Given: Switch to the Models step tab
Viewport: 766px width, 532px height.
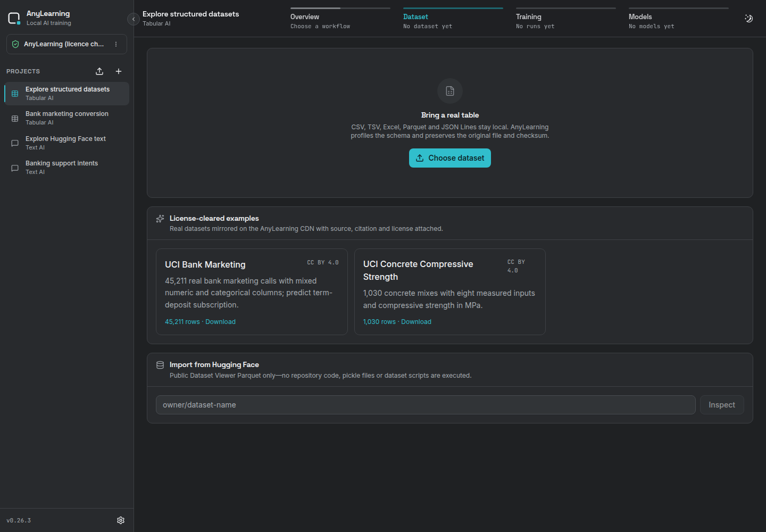Looking at the screenshot, I should tap(679, 19).
